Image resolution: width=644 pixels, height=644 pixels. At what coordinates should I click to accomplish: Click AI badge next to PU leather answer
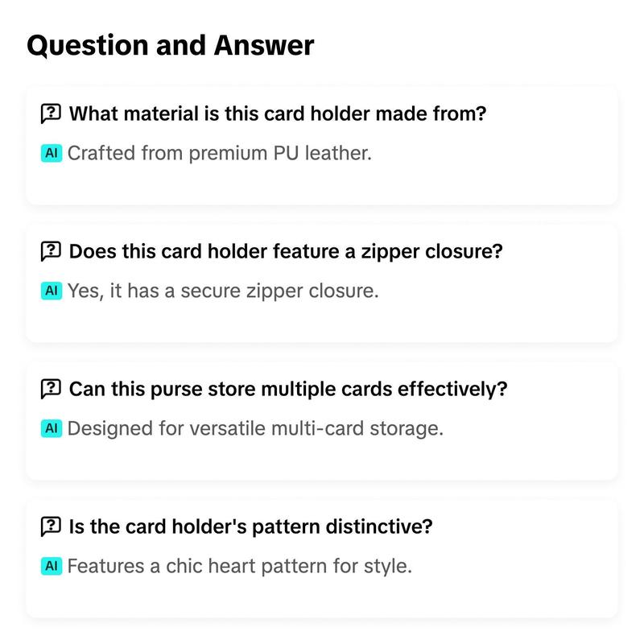(52, 153)
